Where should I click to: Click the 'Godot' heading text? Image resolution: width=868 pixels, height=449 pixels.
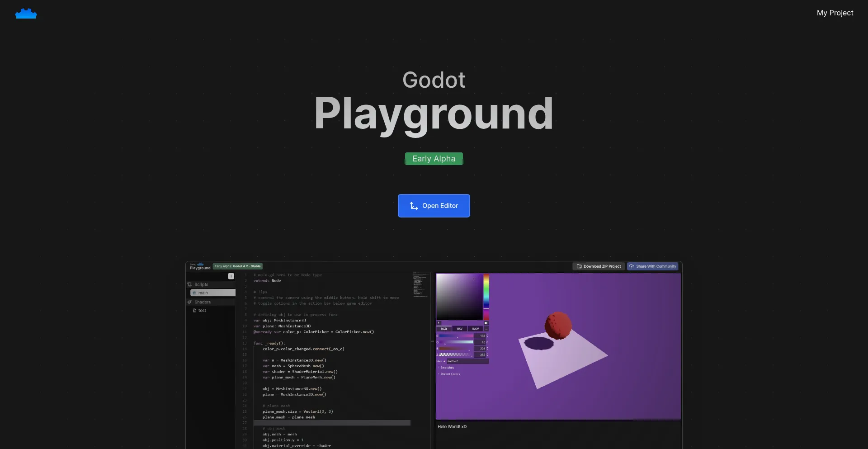tap(434, 80)
